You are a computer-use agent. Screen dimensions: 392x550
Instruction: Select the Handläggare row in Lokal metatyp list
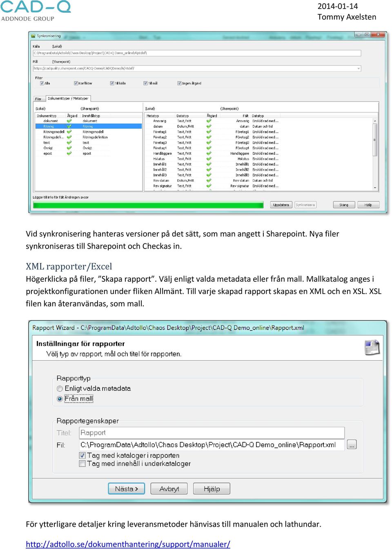click(163, 154)
